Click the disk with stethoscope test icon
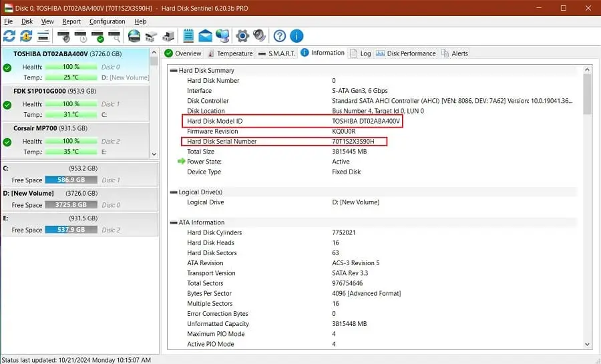 click(x=63, y=36)
